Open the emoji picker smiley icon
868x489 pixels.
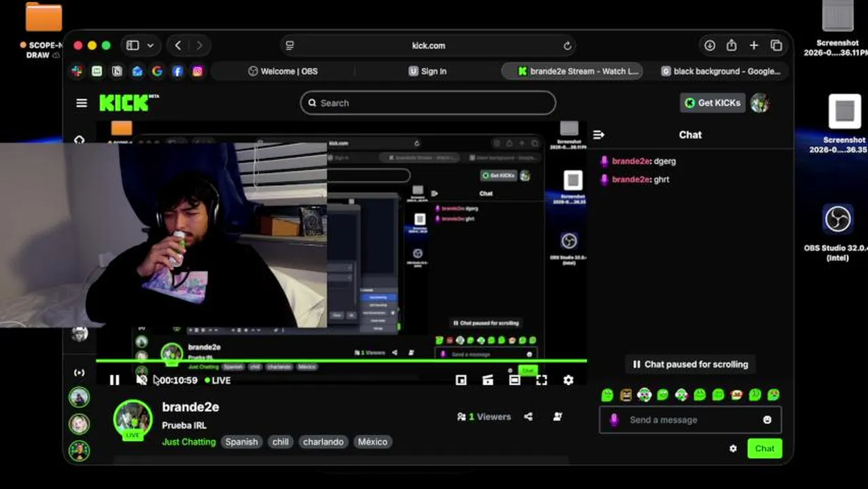(x=767, y=420)
